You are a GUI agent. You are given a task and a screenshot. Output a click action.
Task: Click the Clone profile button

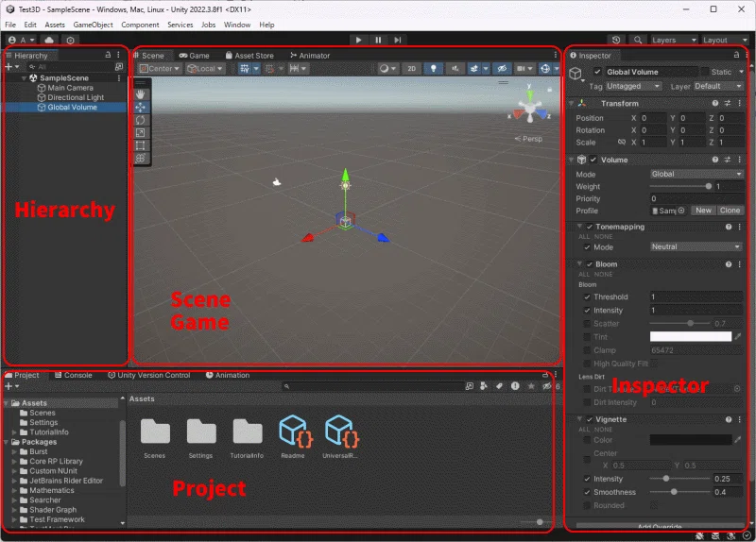coord(730,211)
